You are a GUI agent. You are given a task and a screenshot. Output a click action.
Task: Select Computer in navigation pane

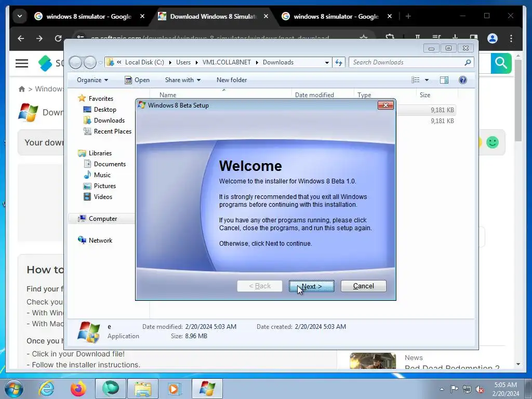point(103,219)
